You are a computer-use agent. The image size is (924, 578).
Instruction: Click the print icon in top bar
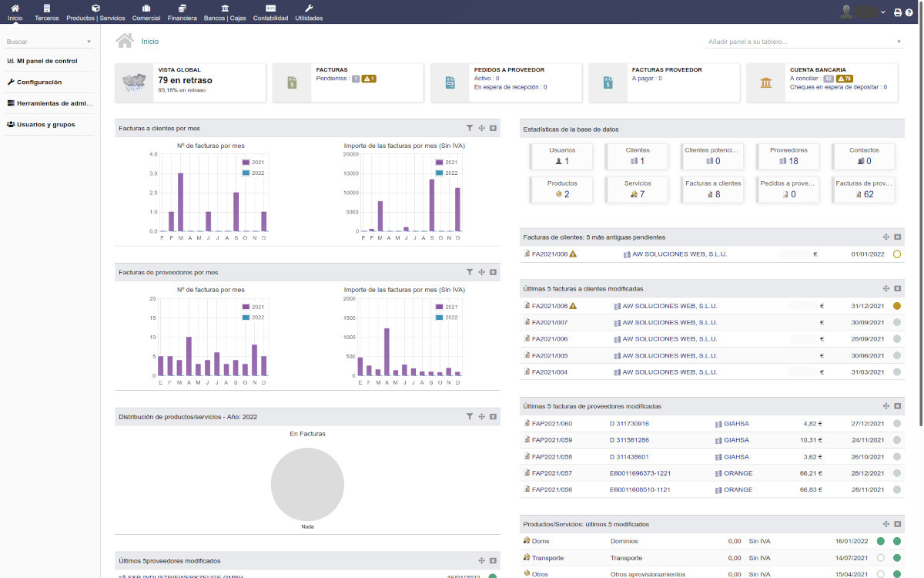(898, 12)
